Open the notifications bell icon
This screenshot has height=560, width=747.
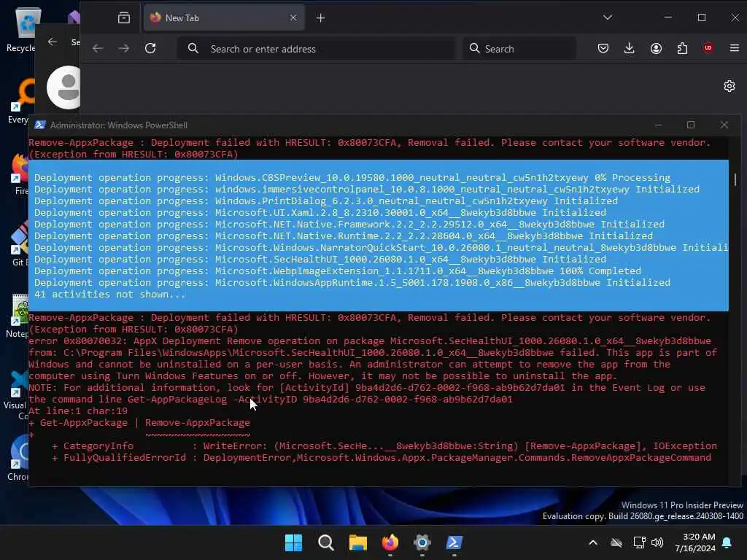[727, 542]
